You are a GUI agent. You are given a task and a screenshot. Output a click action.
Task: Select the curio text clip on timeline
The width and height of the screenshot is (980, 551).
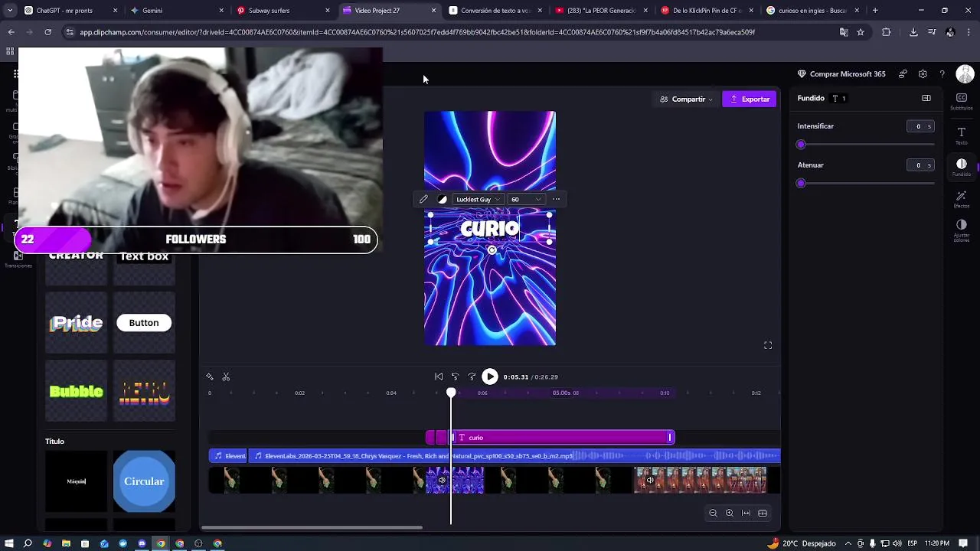(563, 437)
